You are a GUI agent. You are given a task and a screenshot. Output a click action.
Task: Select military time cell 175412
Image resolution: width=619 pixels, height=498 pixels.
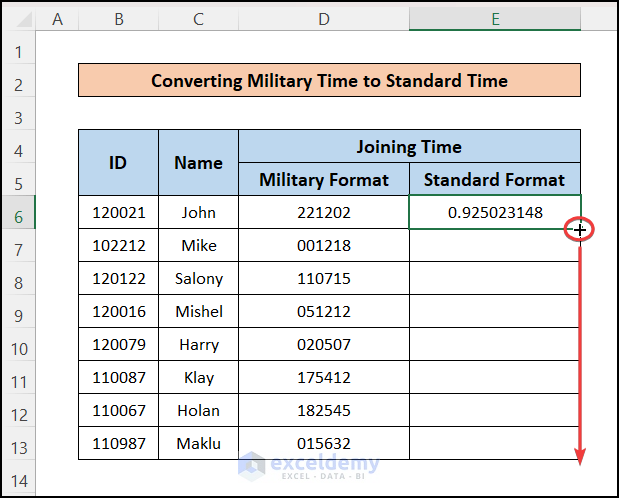[x=324, y=377]
